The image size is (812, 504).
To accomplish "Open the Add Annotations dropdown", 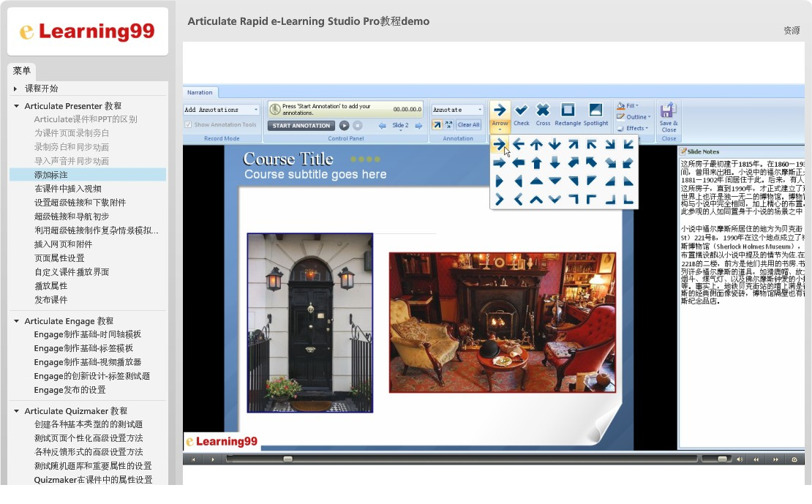I will 222,110.
